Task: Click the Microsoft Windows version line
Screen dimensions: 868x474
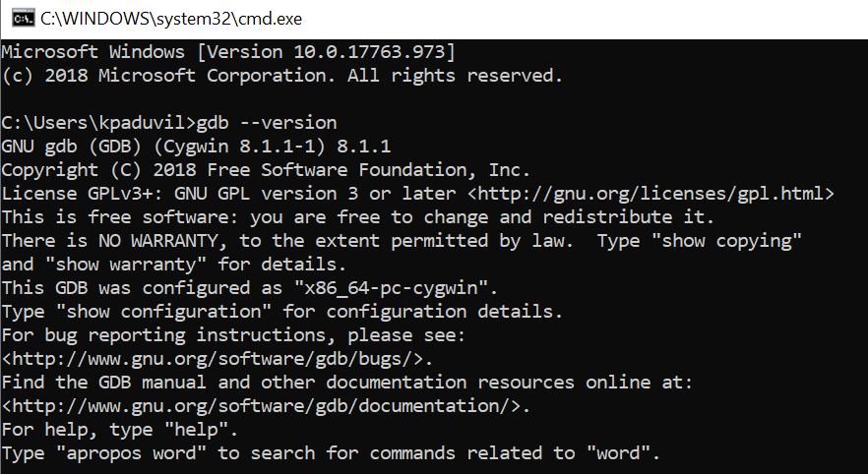Action: coord(228,51)
